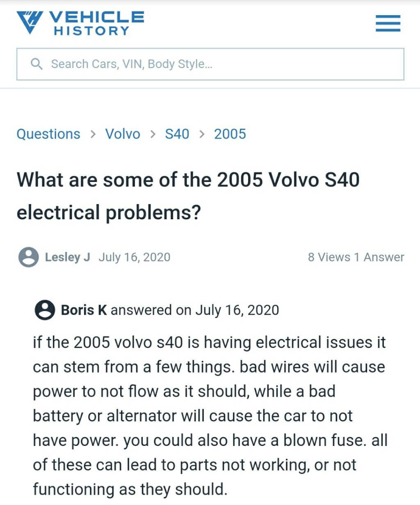Open the Volvo breadcrumb link

pos(123,134)
